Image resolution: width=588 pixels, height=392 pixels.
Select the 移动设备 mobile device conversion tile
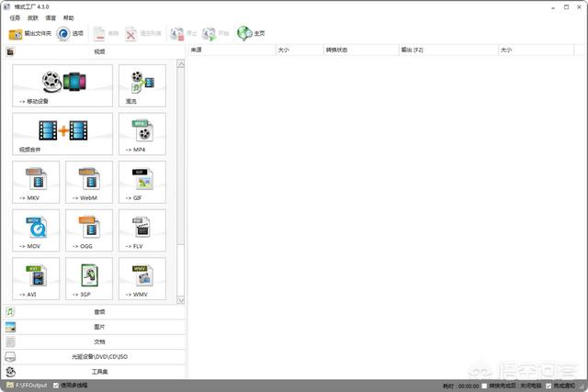[x=62, y=85]
